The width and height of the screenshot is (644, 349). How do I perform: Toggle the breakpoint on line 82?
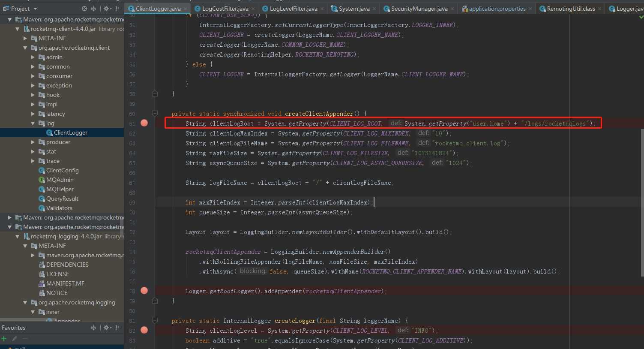point(144,330)
